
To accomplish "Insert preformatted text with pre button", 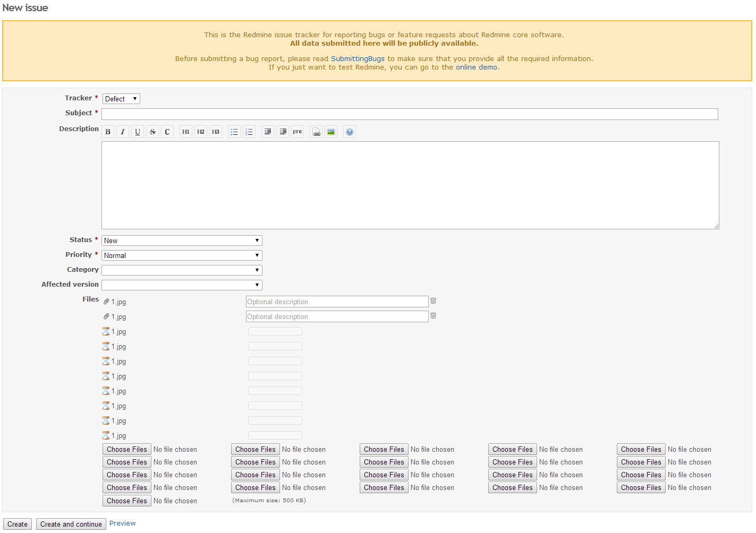I will 298,132.
